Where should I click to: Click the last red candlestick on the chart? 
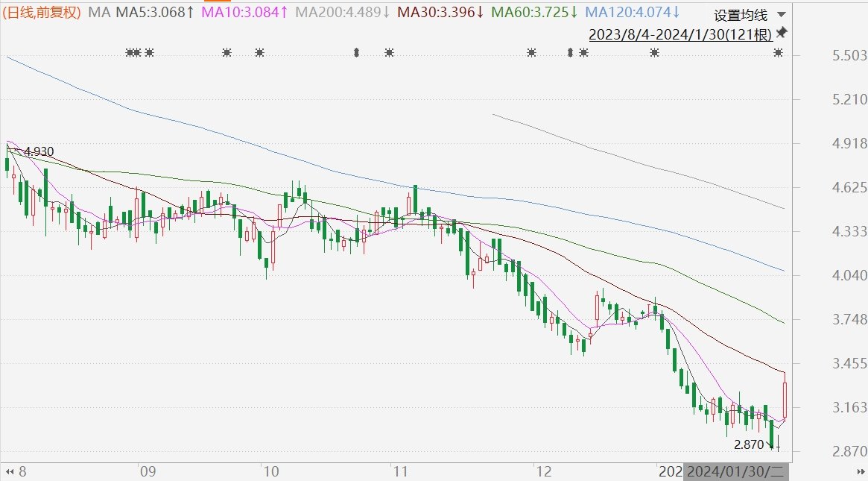click(x=785, y=400)
